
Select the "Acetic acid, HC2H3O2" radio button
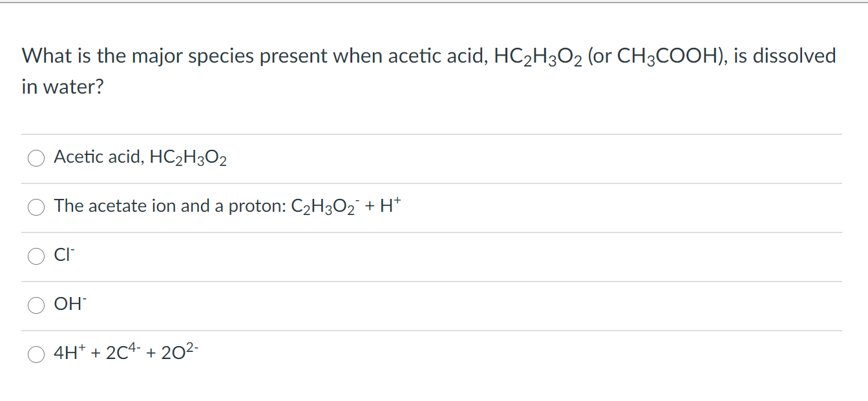pyautogui.click(x=36, y=158)
